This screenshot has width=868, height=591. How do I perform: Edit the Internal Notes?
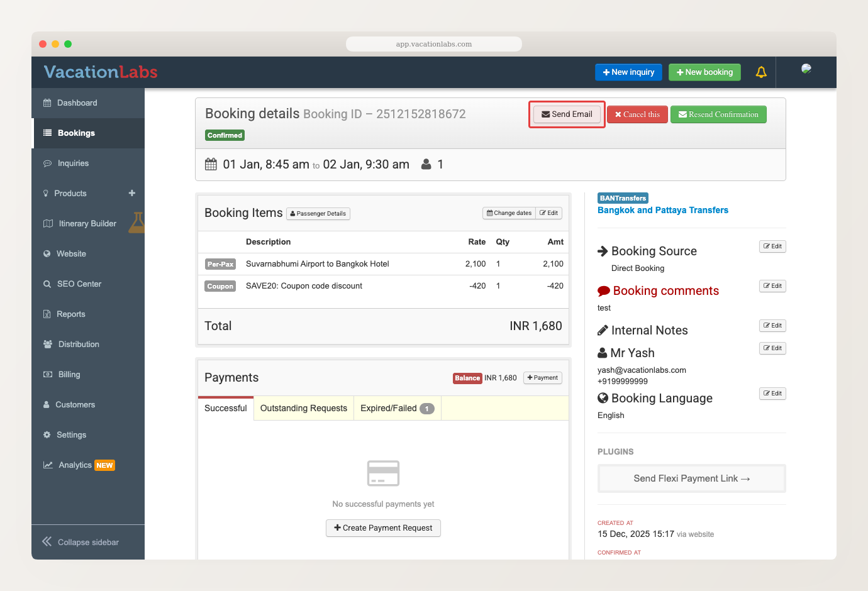click(x=772, y=326)
